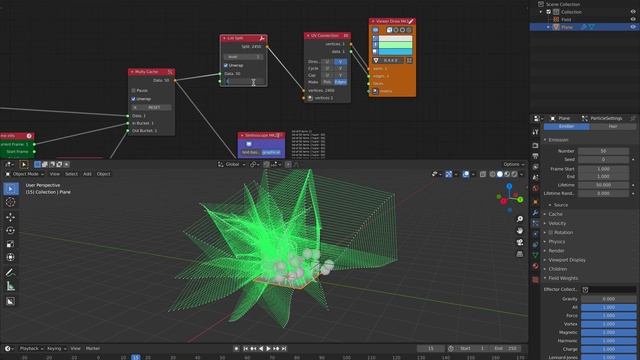Hide the Field object in outliner
This screenshot has height=360, width=640.
pos(633,19)
